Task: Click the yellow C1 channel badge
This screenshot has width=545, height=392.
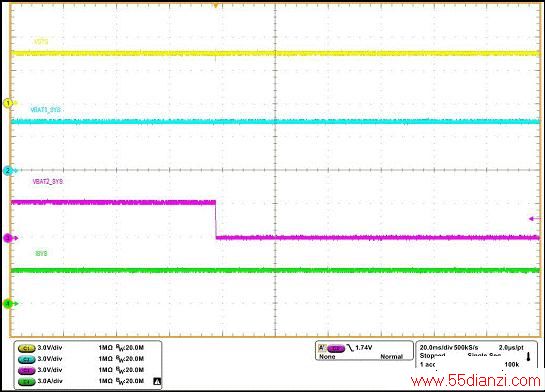Action: 27,348
